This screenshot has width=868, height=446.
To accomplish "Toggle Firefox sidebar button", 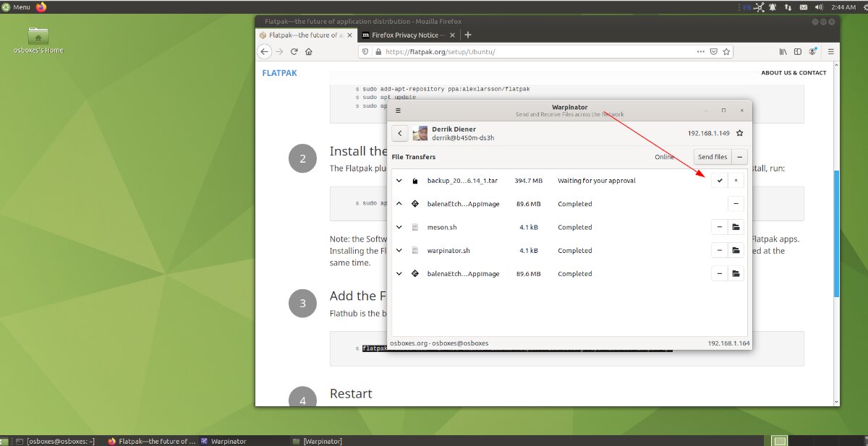I will point(798,51).
